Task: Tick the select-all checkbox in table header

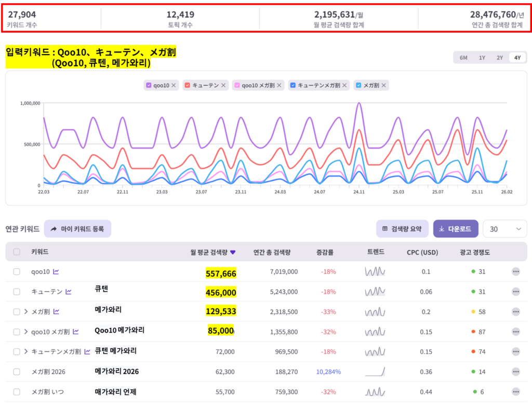Action: point(17,252)
